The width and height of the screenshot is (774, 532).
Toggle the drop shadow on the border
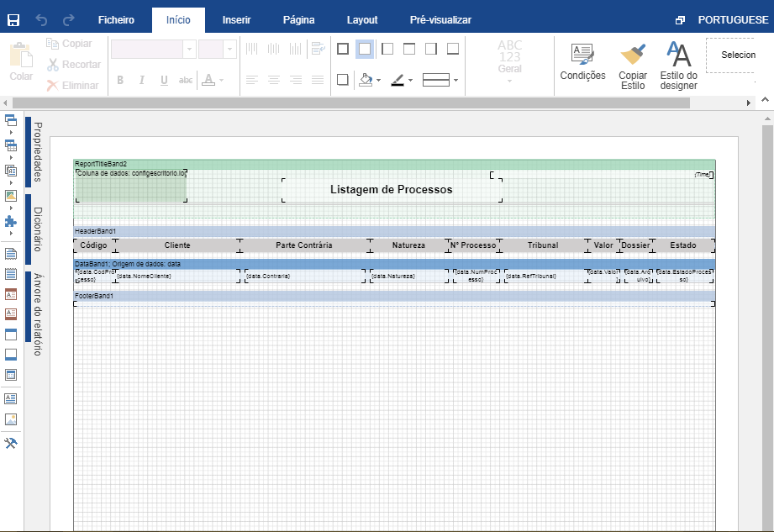343,80
